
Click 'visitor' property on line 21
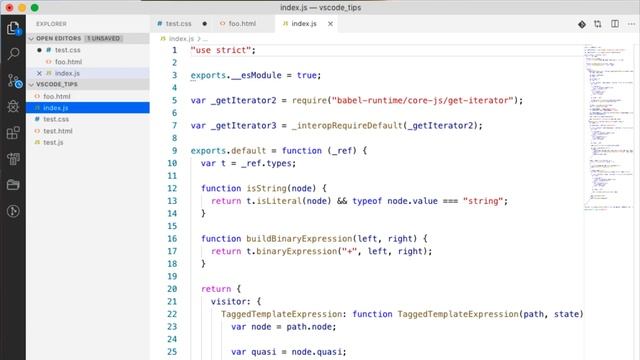[x=228, y=302]
